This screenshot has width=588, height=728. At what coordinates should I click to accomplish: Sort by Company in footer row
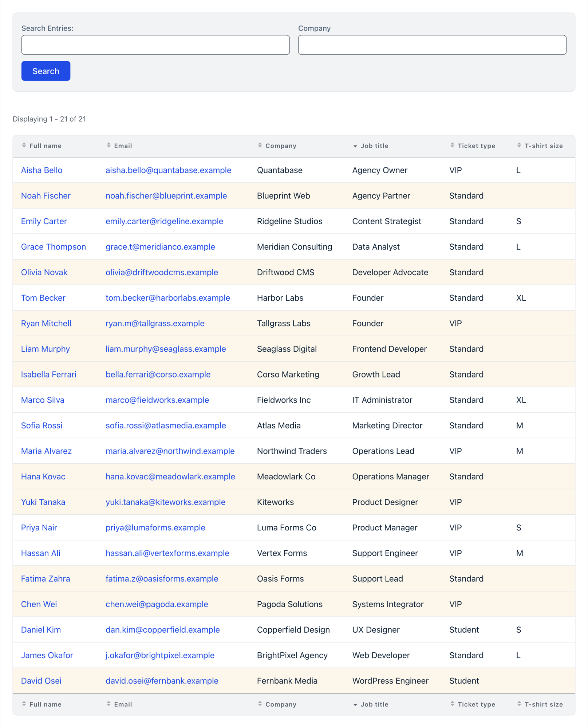[277, 704]
